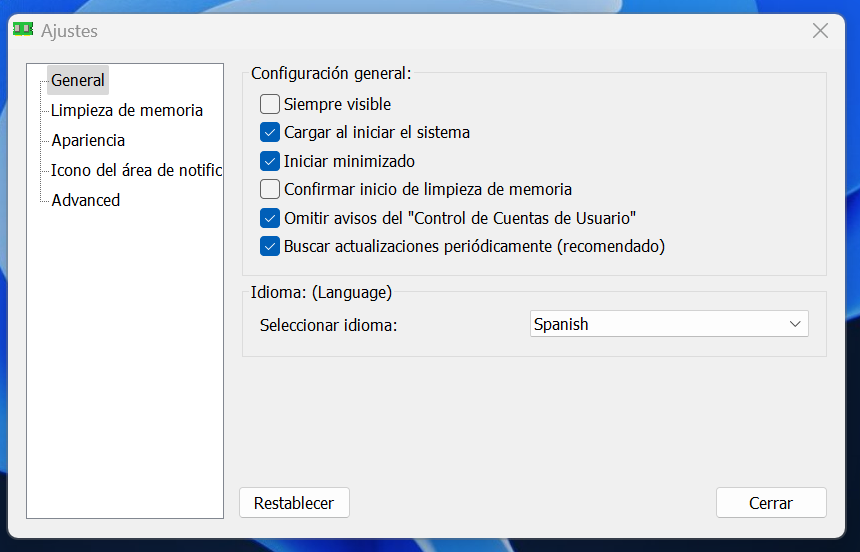Open Icono del área de notificación page
Viewport: 860px width, 552px height.
click(x=137, y=170)
